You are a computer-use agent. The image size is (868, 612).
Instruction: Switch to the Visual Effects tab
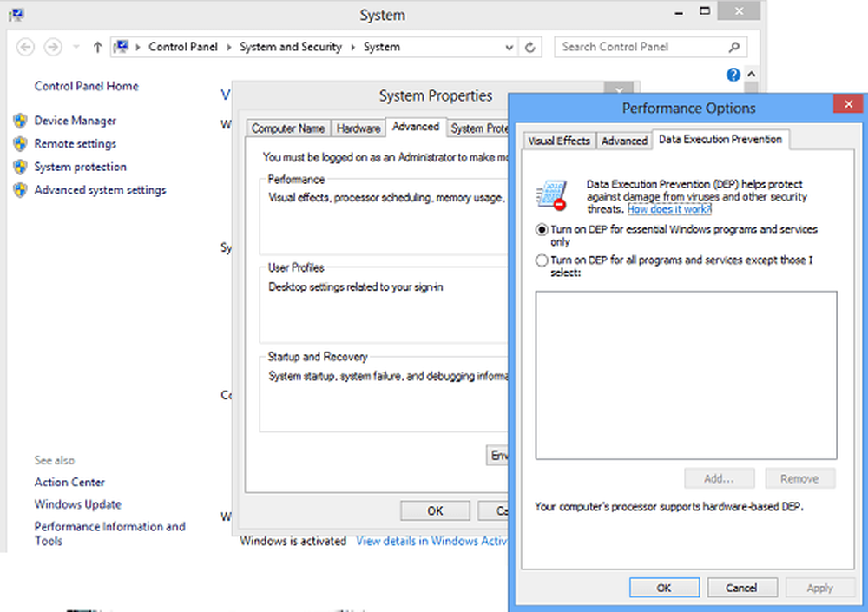point(559,141)
